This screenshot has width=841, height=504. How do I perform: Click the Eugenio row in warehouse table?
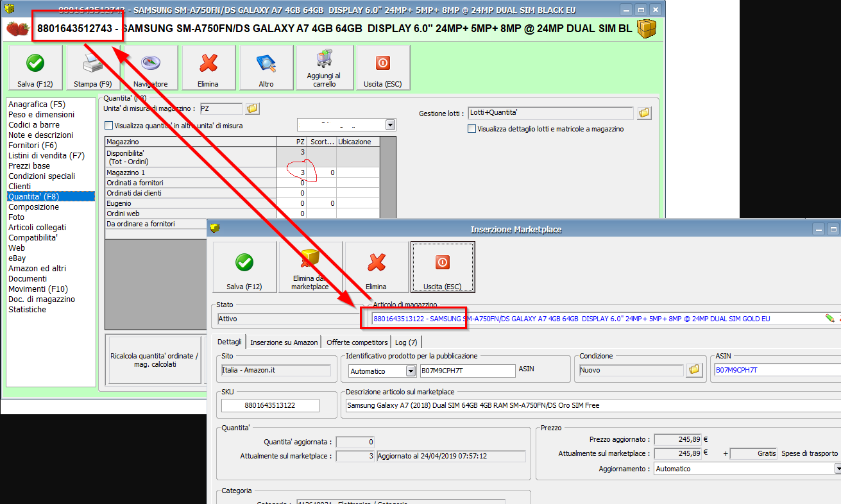pyautogui.click(x=242, y=203)
